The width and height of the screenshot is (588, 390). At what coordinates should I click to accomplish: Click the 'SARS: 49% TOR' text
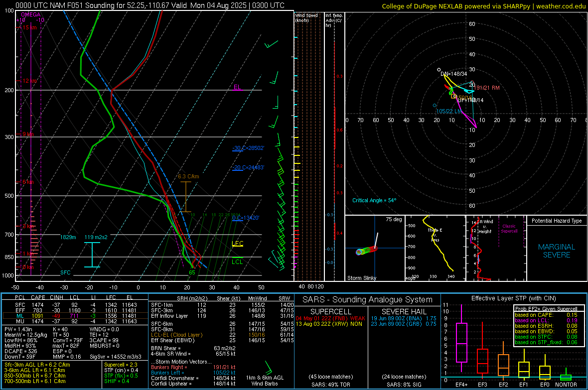(330, 385)
